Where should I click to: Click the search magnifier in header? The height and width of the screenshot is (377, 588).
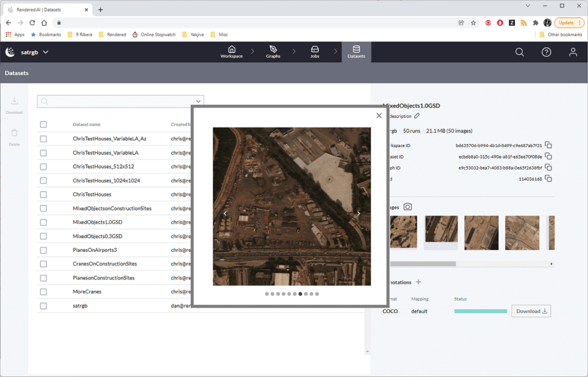point(519,52)
